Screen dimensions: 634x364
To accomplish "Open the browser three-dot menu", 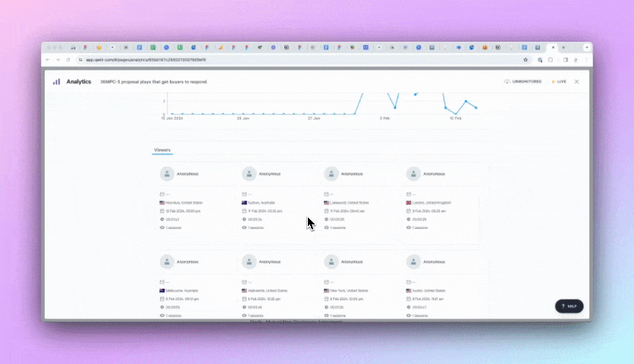I will point(586,60).
